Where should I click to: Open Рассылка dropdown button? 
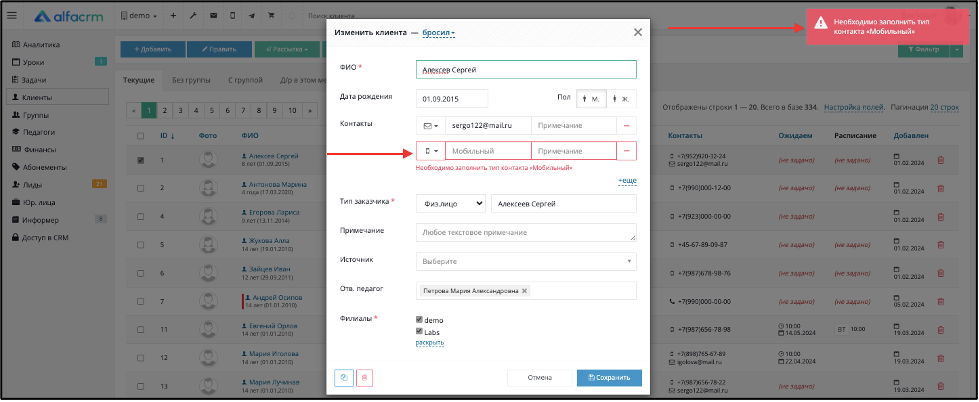click(x=287, y=49)
